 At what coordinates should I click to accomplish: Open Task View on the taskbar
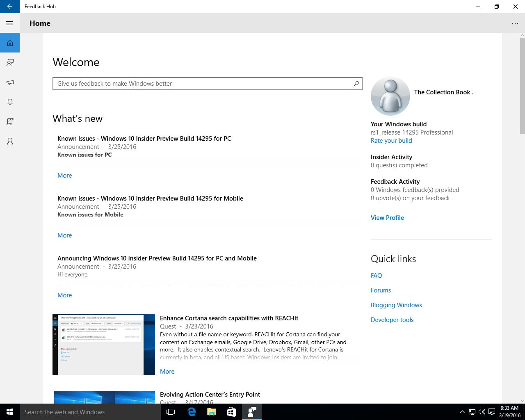pos(171,412)
